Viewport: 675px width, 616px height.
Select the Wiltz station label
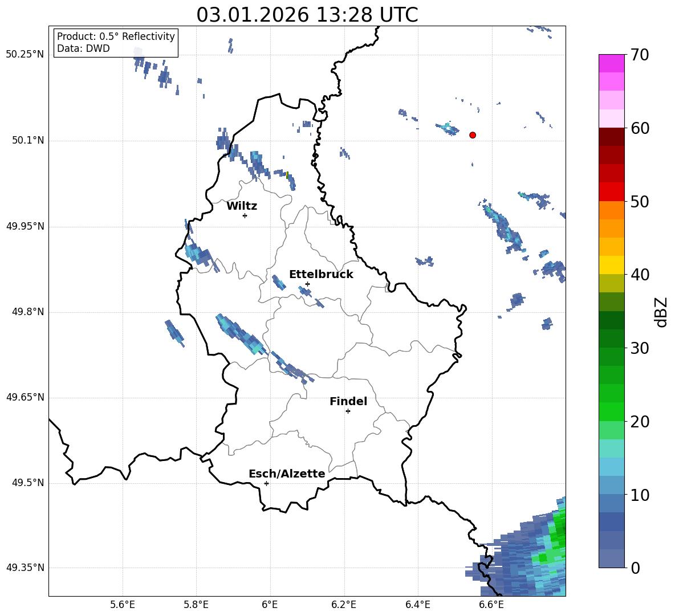242,206
